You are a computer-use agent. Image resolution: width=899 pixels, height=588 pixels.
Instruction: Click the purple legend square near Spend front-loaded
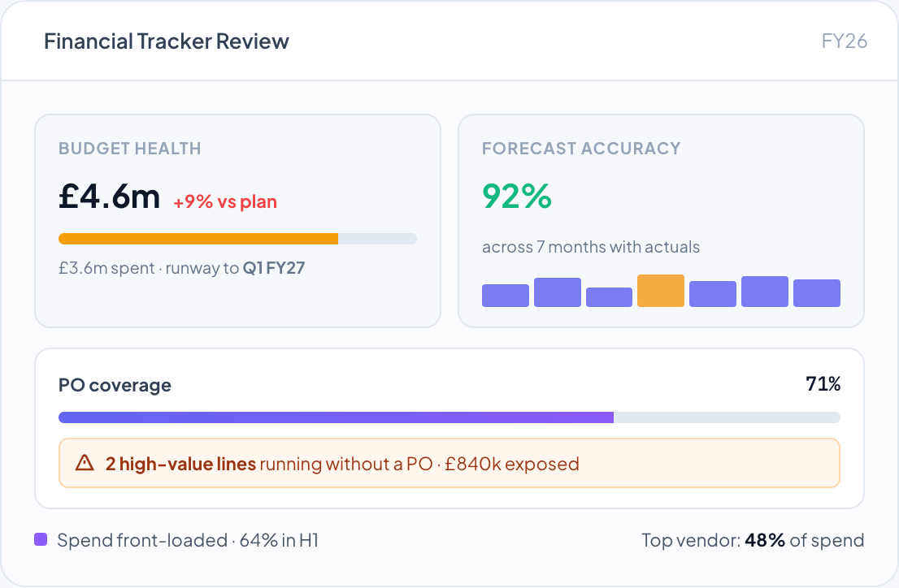coord(41,539)
